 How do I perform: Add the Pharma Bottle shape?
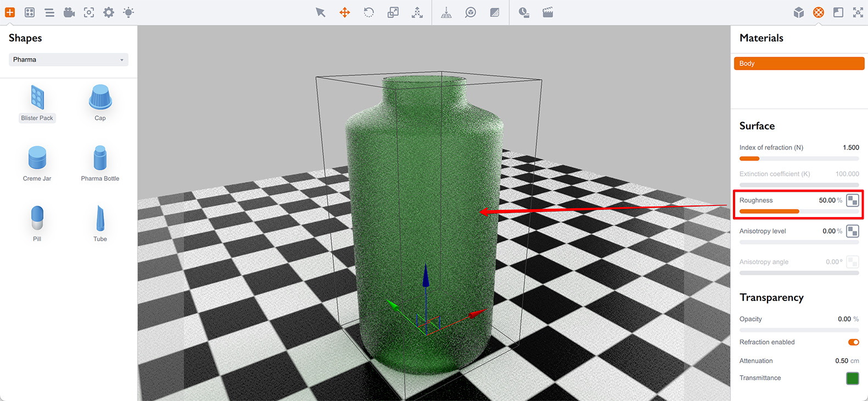tap(100, 163)
